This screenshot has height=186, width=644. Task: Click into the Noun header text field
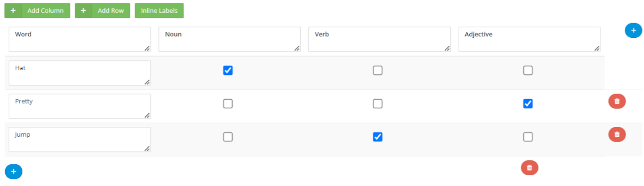click(229, 39)
